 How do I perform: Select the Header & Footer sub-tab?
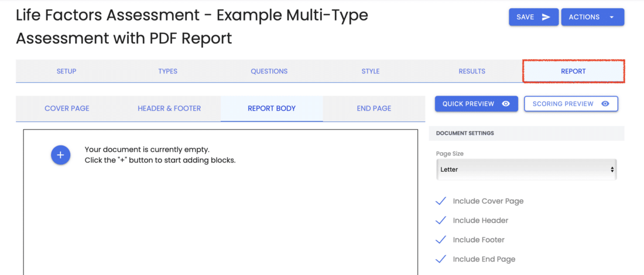(169, 108)
